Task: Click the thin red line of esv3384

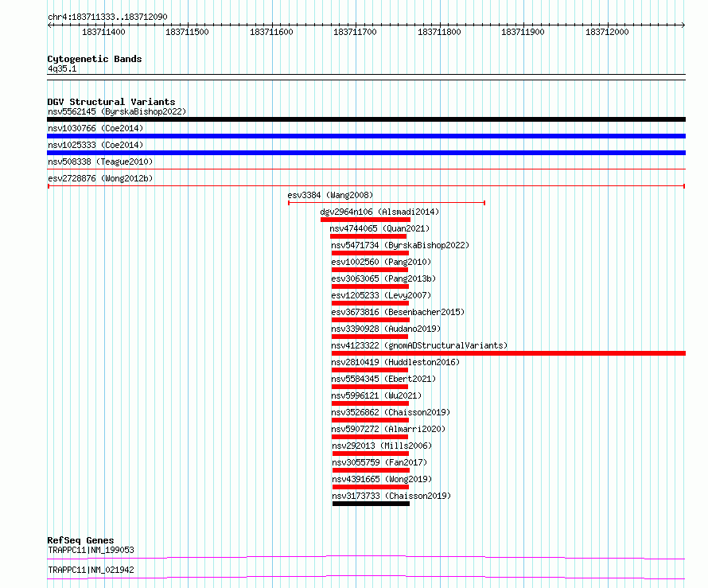Action: click(387, 203)
